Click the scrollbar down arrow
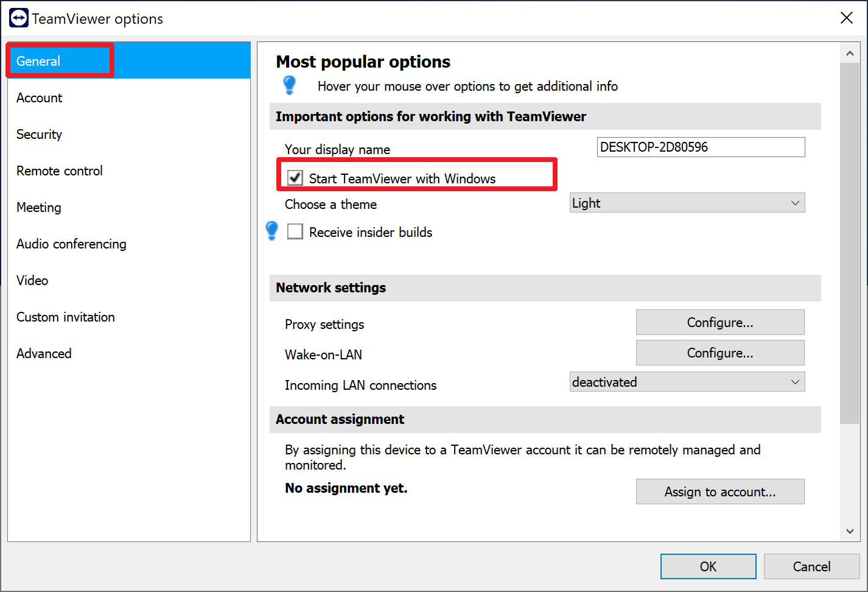 850,531
